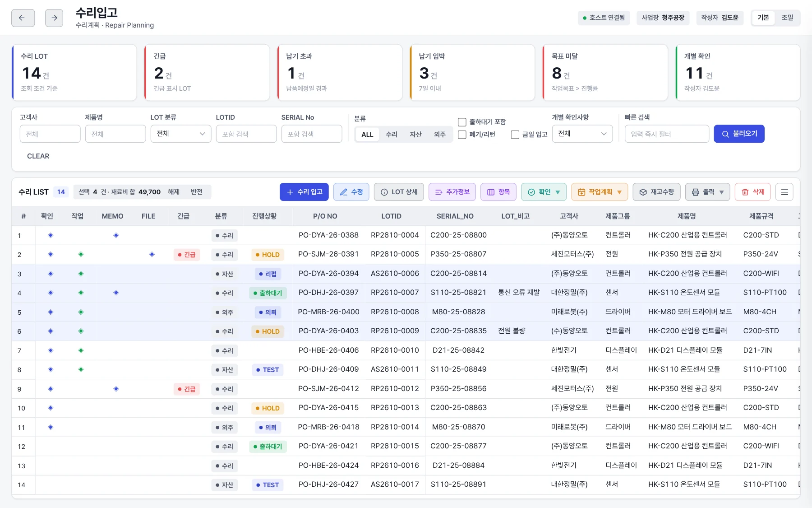Click the 삭제 delete button
This screenshot has height=508, width=812.
pyautogui.click(x=753, y=192)
